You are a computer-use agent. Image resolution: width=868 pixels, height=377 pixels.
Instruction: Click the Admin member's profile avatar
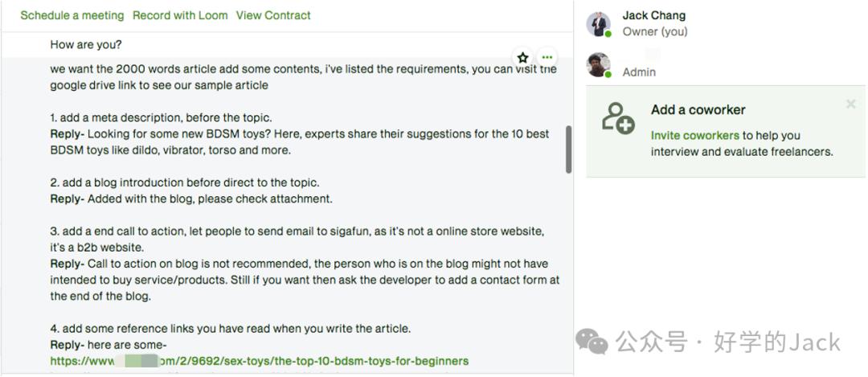point(598,65)
